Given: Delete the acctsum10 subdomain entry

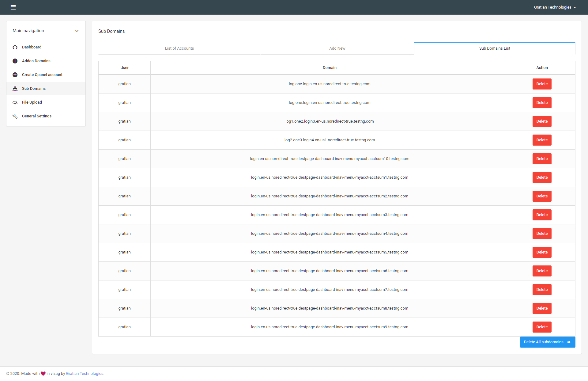Looking at the screenshot, I should coord(542,159).
